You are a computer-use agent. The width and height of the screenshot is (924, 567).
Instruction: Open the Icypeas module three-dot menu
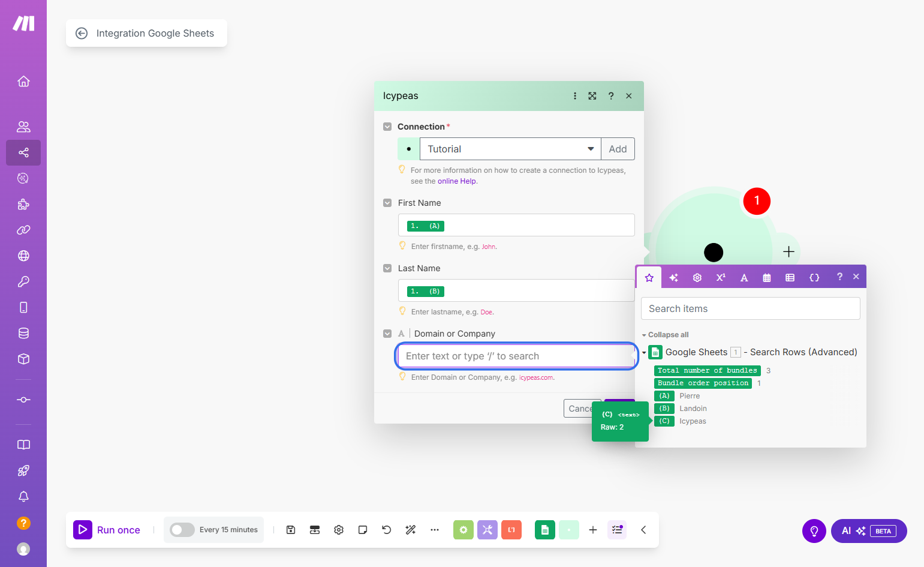[x=575, y=96]
